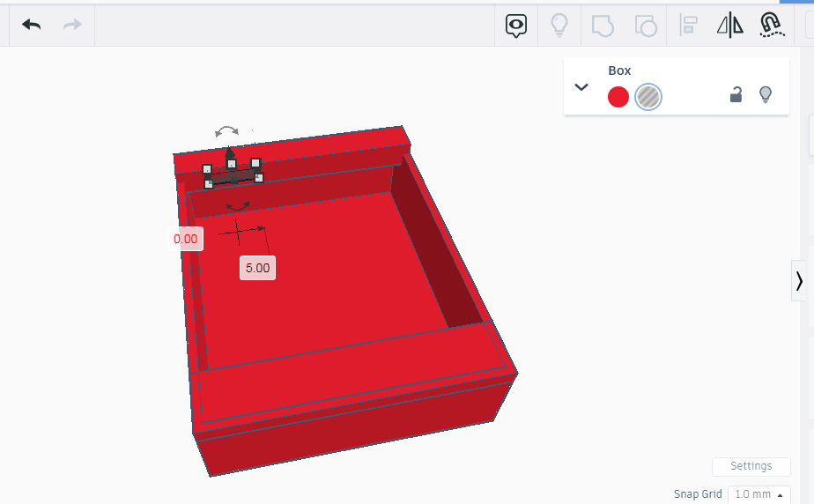814x504 pixels.
Task: Expand the collapsed right shapes panel
Action: [x=798, y=281]
